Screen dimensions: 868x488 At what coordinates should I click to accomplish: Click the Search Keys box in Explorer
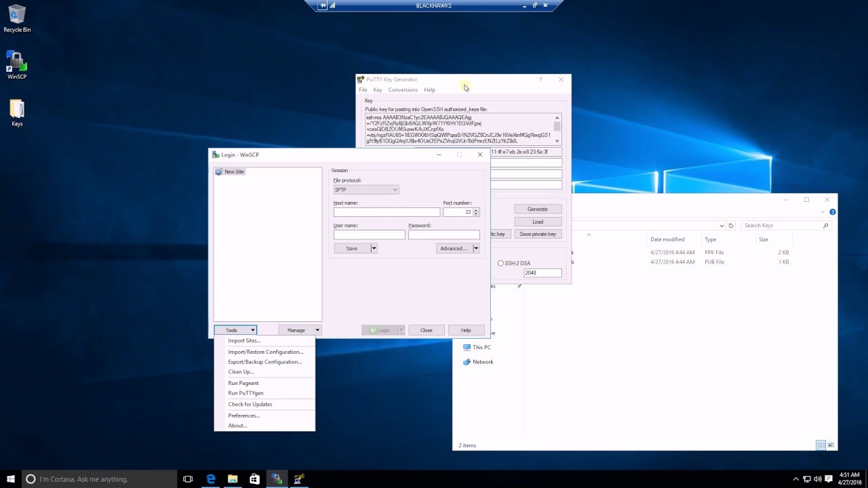(x=785, y=225)
